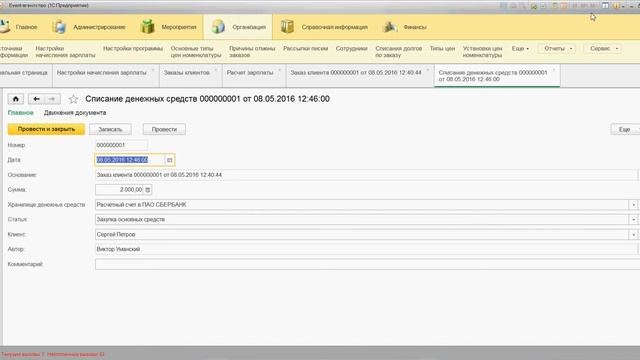Click the Номер input field
This screenshot has width=640, height=360.
pyautogui.click(x=121, y=145)
